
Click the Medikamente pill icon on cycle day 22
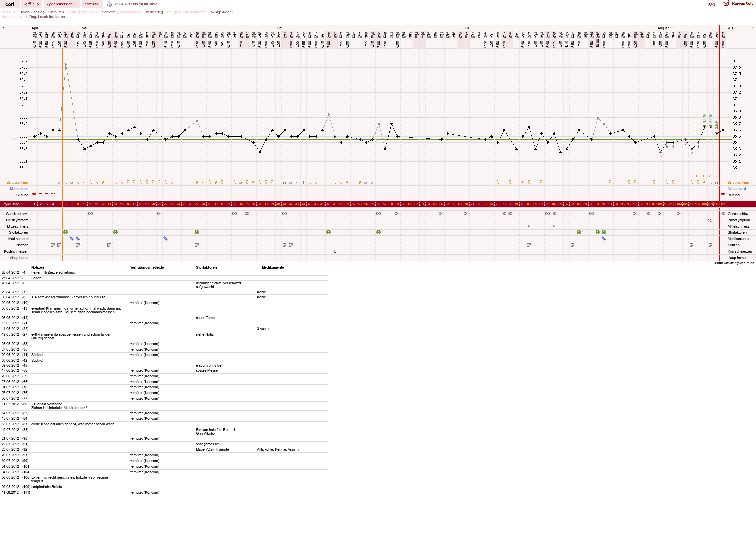click(166, 239)
